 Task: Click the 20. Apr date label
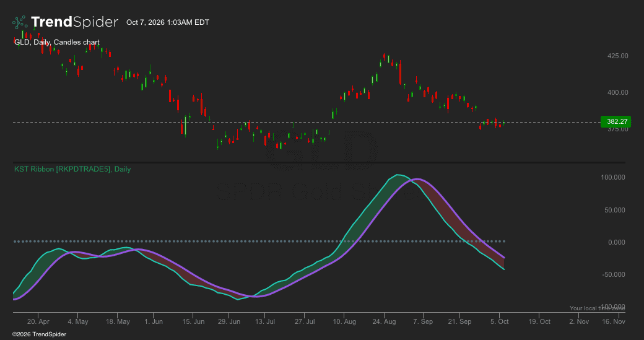click(x=38, y=321)
